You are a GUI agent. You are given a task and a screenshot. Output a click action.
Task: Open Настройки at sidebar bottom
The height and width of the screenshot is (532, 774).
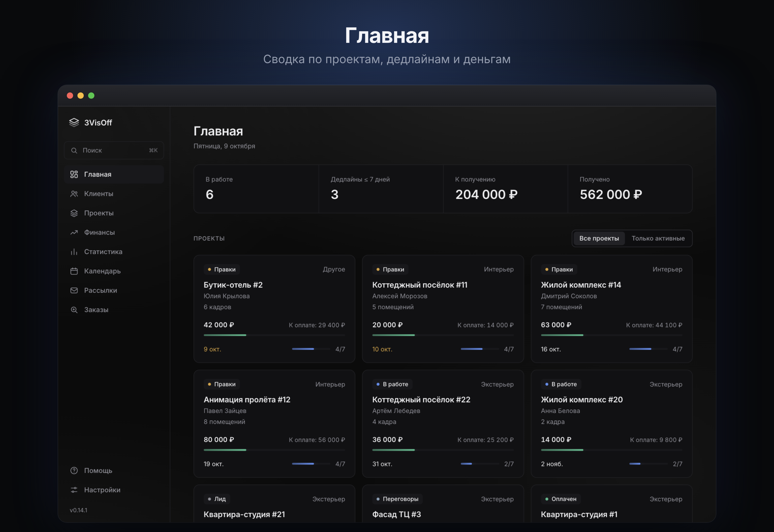pos(114,490)
